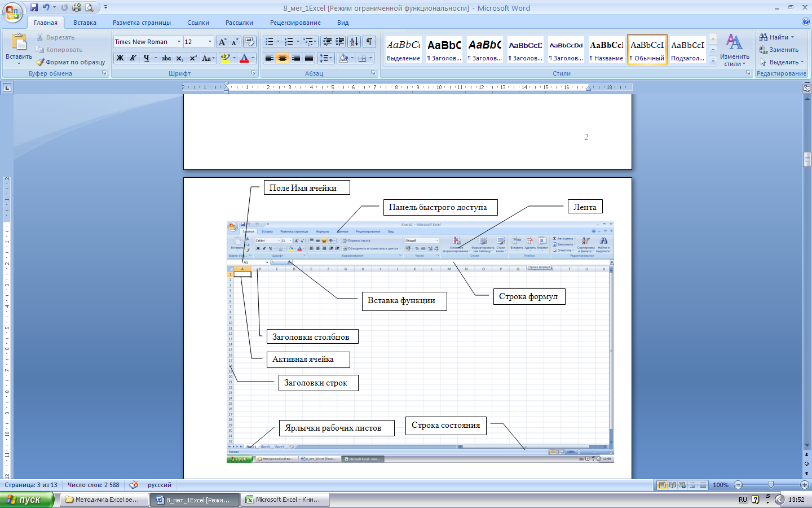Toggle Print Layout view button
The width and height of the screenshot is (812, 508).
coord(662,485)
